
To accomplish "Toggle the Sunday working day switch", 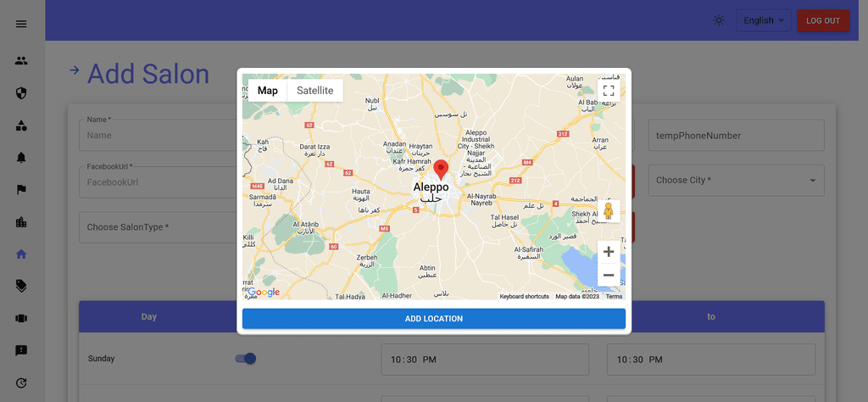I will click(246, 359).
